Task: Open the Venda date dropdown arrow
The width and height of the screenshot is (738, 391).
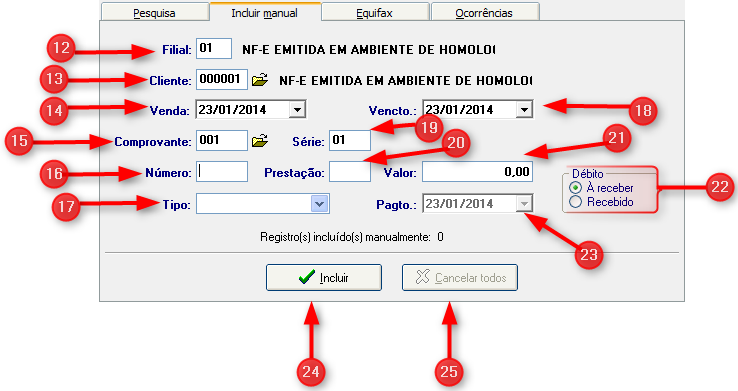Action: coord(297,110)
